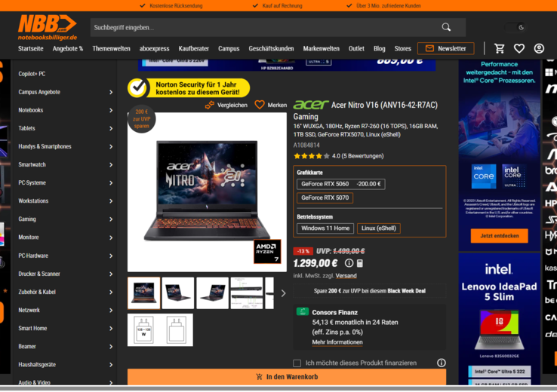Open the Geschäftskunden menu item
This screenshot has width=557, height=392.
(x=271, y=48)
